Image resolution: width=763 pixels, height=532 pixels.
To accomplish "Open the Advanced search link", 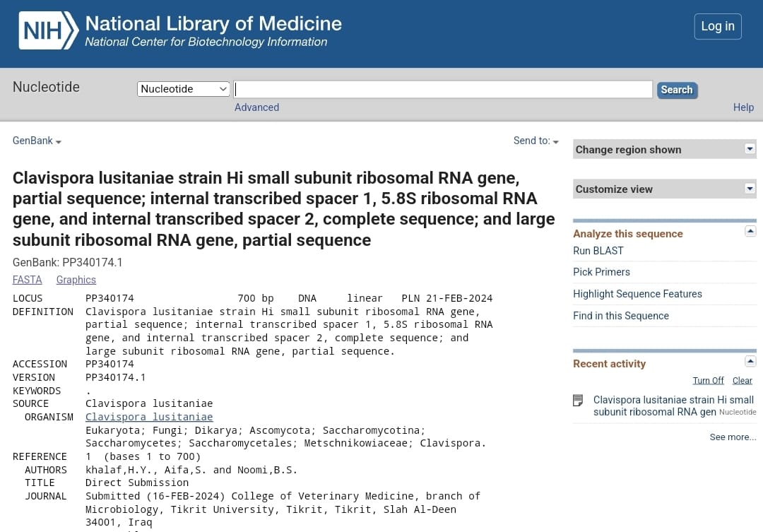I will [x=256, y=107].
